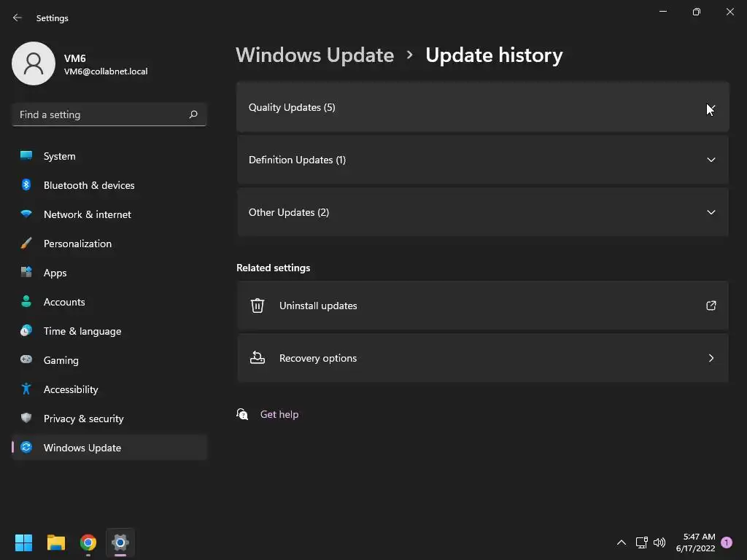Go to Privacy & security settings

pos(83,419)
